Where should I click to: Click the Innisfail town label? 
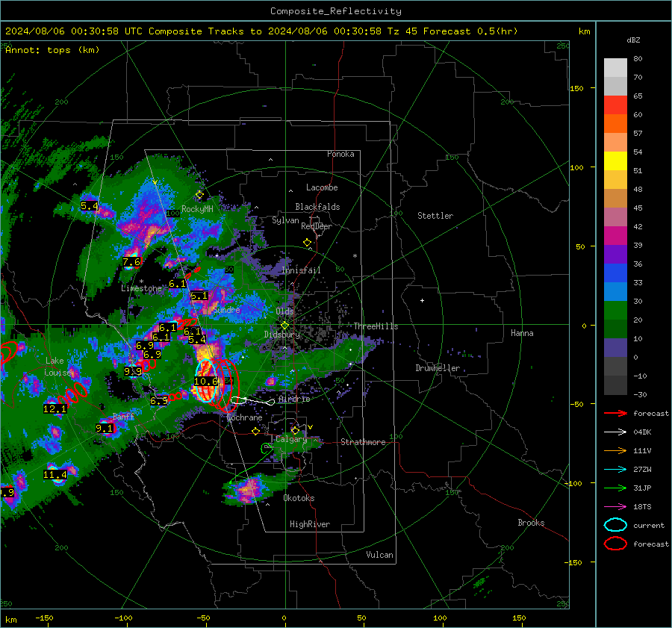tap(301, 270)
